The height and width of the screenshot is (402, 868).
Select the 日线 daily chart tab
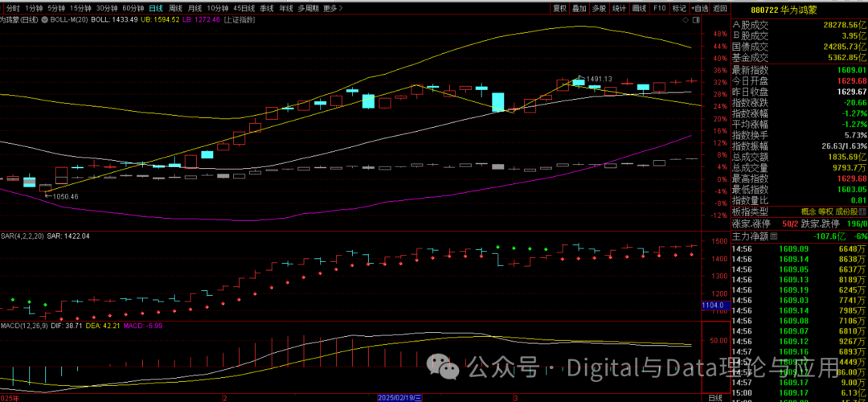click(x=157, y=8)
